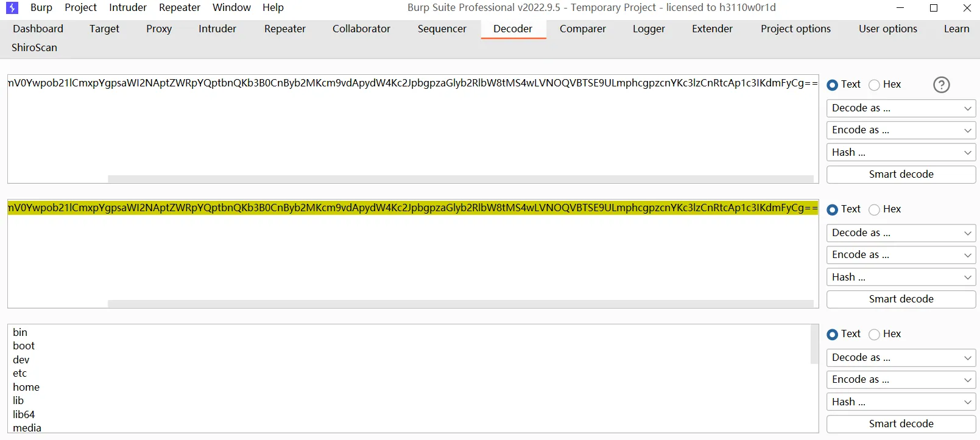Viewport: 980px width, 440px height.
Task: Expand 'Hash' dropdown in first panel
Action: coord(901,152)
